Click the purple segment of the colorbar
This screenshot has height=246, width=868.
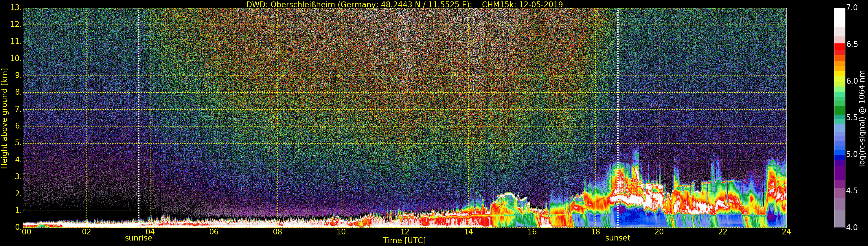coord(839,172)
